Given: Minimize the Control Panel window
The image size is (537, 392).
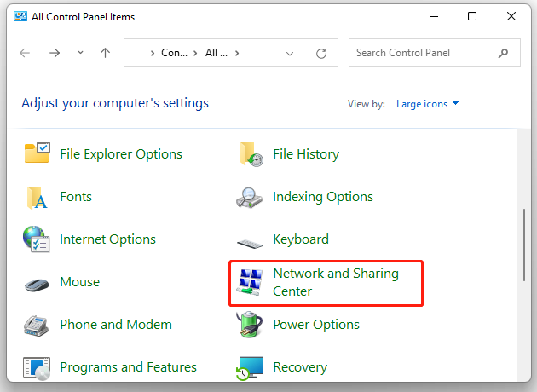Looking at the screenshot, I should (x=434, y=16).
